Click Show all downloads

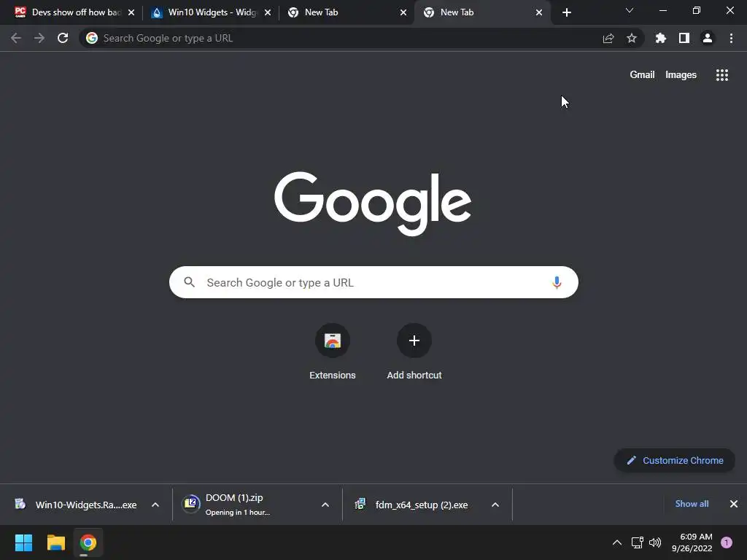tap(692, 504)
